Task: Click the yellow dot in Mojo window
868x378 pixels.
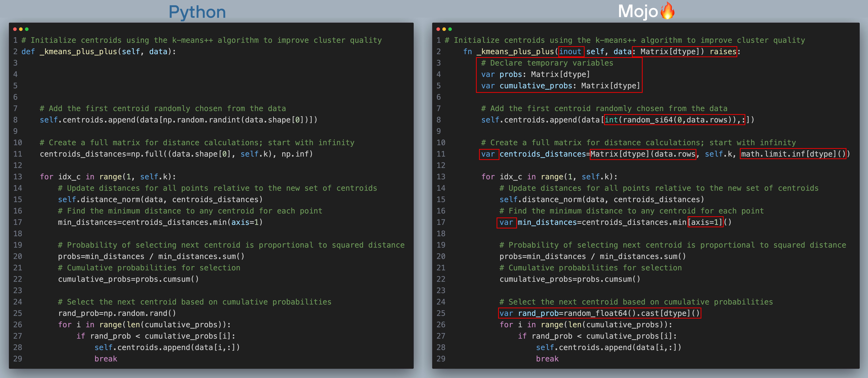Action: pyautogui.click(x=444, y=29)
